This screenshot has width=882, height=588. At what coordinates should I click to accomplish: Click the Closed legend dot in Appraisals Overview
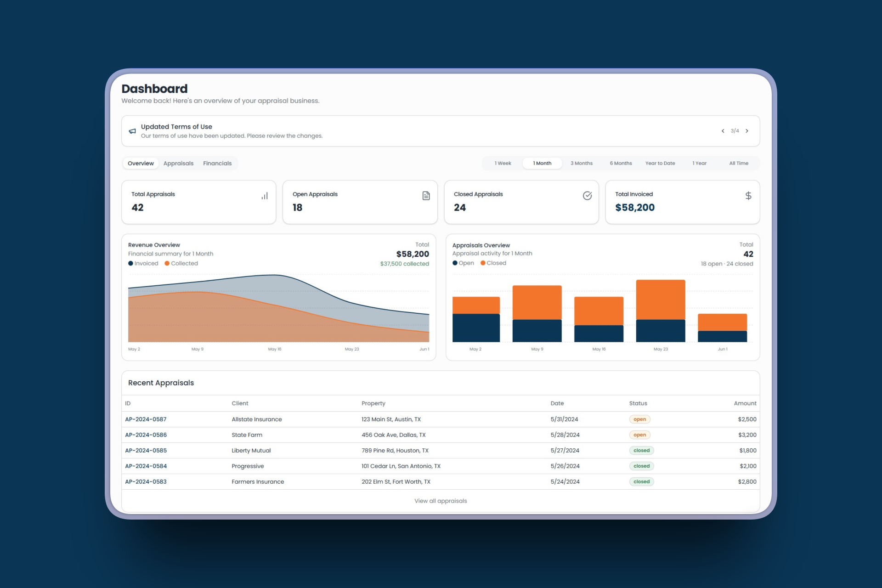coord(483,263)
